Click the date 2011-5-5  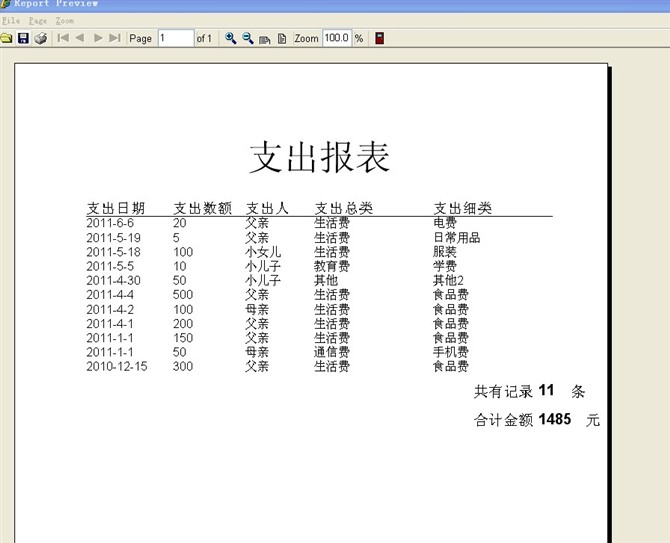[x=110, y=266]
